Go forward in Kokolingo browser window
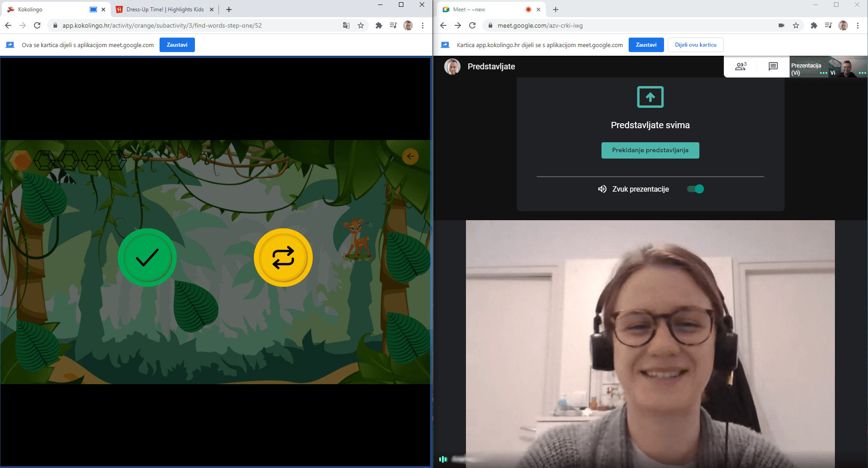The width and height of the screenshot is (868, 468). coord(23,25)
